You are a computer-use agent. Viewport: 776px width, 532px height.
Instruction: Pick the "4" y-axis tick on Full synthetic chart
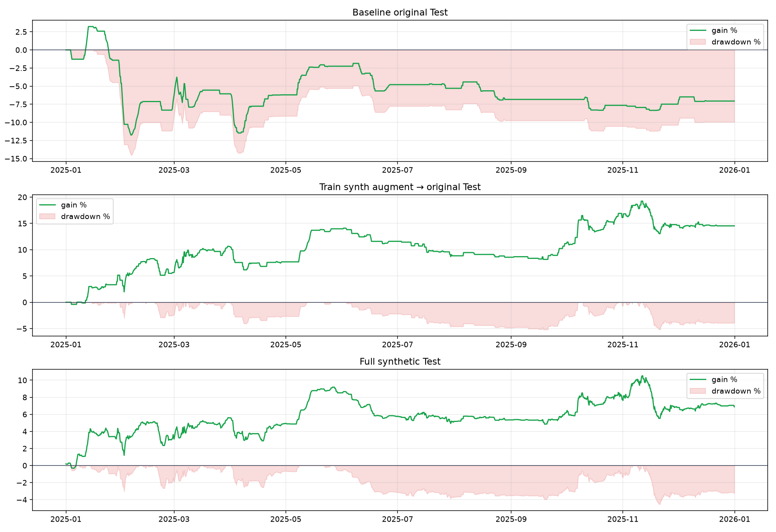point(25,431)
